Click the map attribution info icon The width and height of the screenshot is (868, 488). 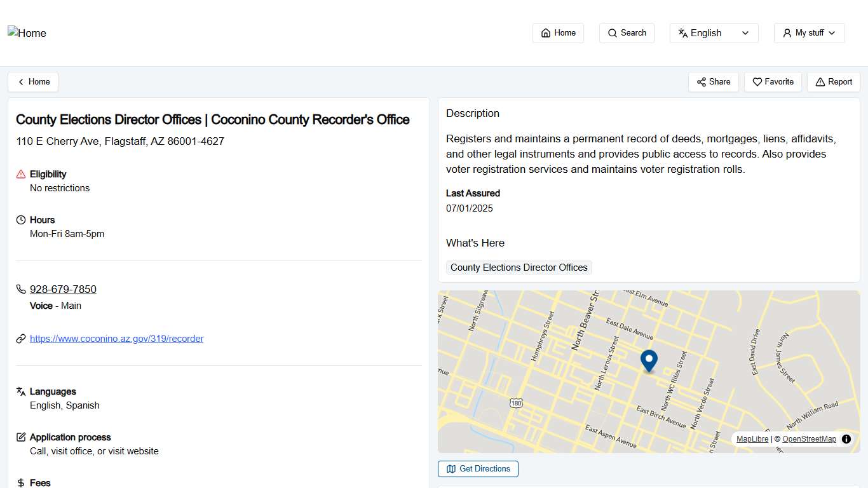coord(846,438)
